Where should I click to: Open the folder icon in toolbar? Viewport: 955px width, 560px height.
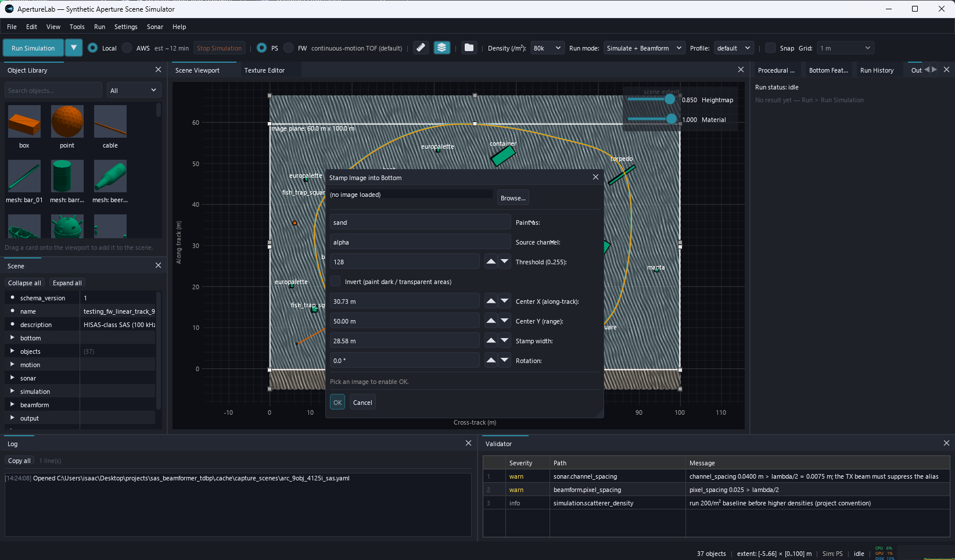click(x=469, y=48)
